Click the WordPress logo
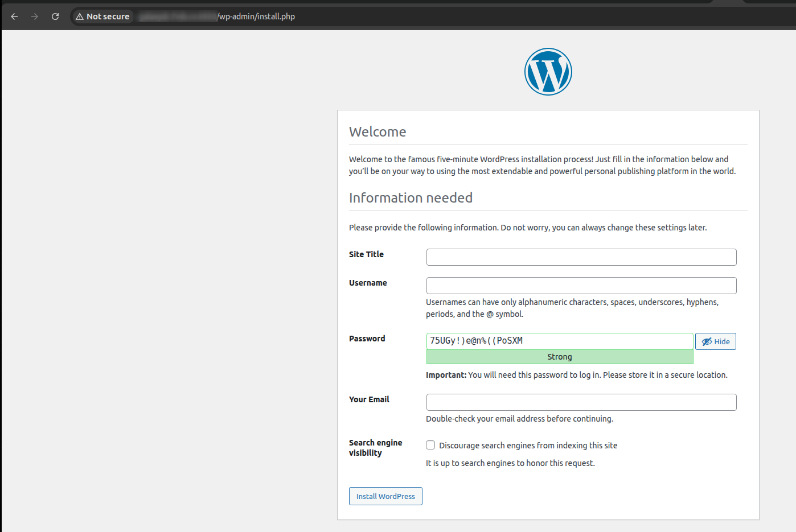Screen dimensions: 796x532 (x=548, y=72)
